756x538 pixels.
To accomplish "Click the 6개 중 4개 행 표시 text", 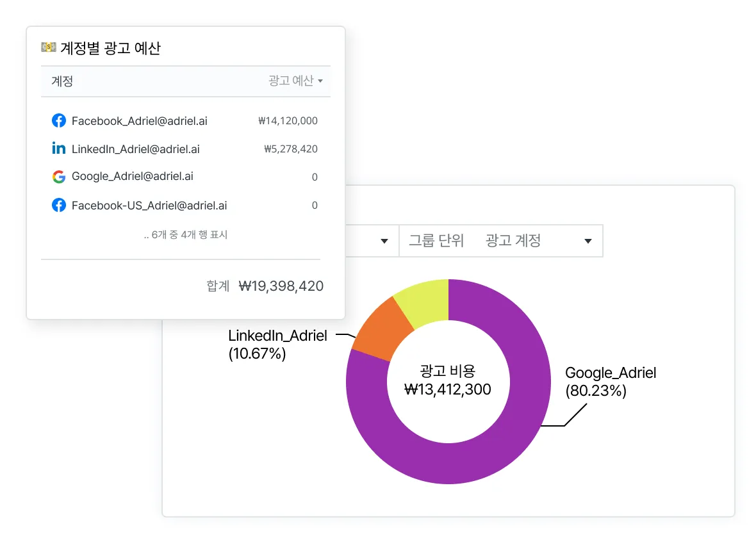I will [186, 235].
